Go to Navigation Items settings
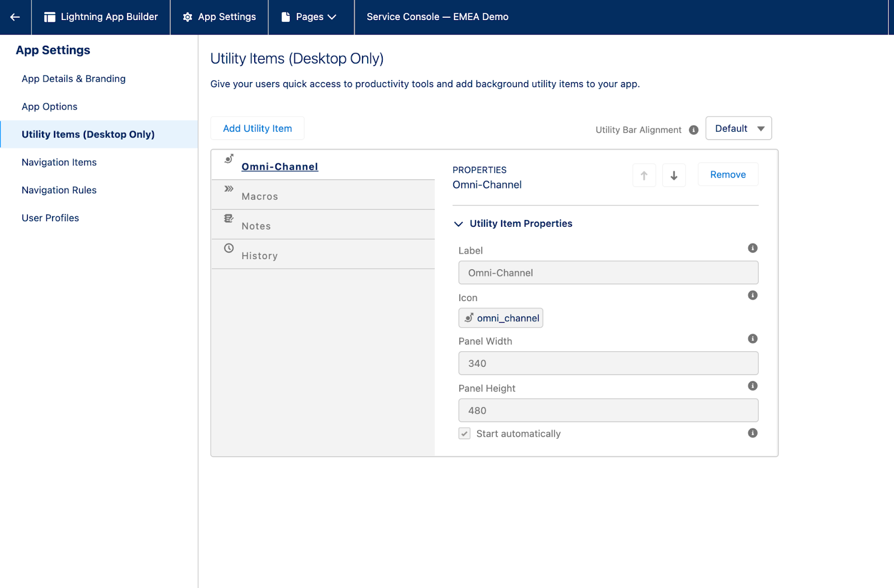The width and height of the screenshot is (894, 588). click(x=59, y=162)
